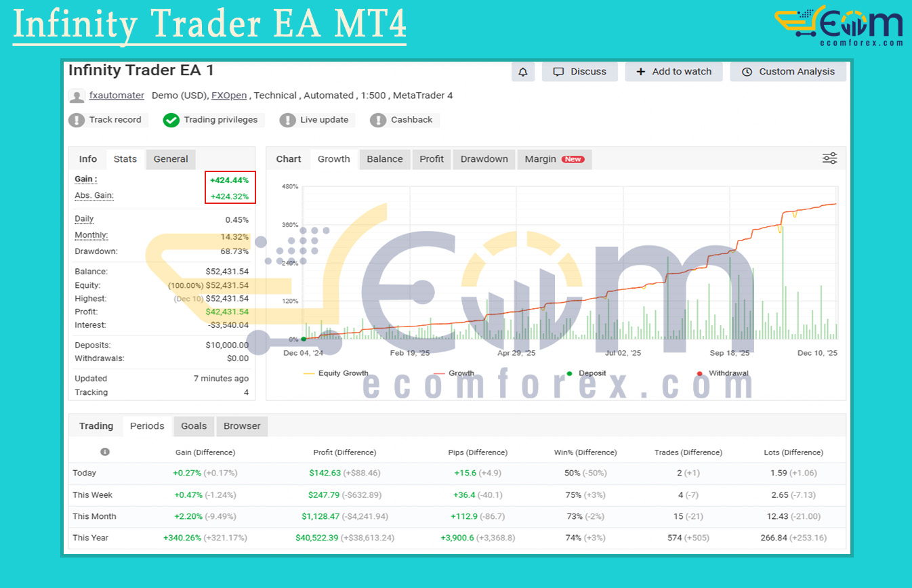Select the Balance chart view
The width and height of the screenshot is (912, 588).
pos(385,159)
